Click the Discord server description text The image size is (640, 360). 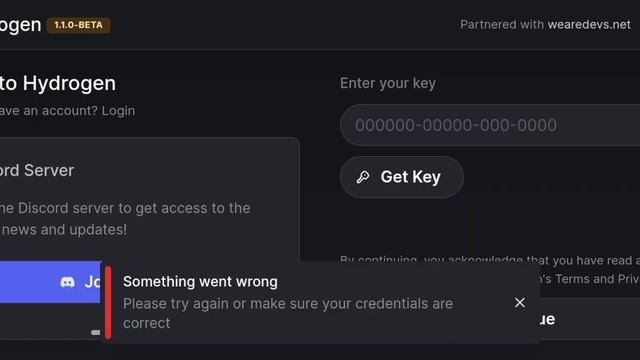[125, 219]
